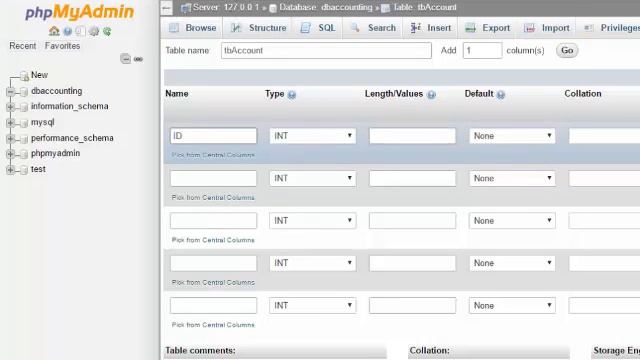
Task: Expand the test database node
Action: pyautogui.click(x=10, y=170)
